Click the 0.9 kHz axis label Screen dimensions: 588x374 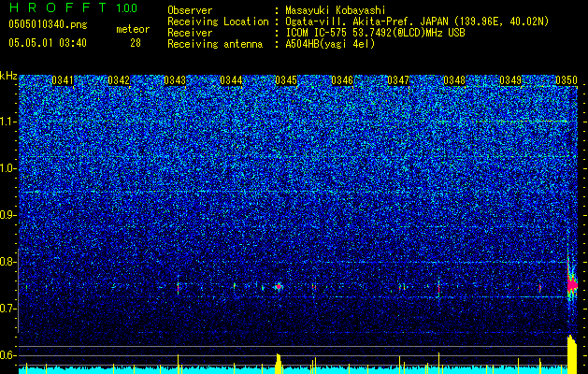[x=8, y=215]
